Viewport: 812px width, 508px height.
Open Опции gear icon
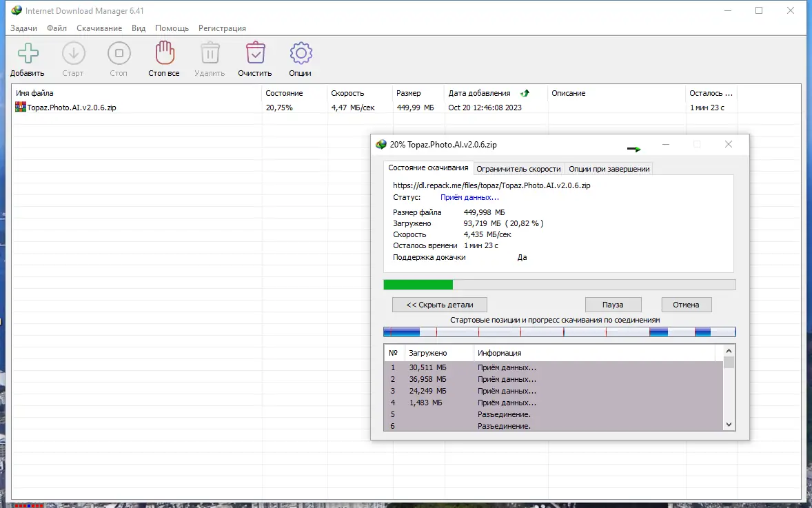301,53
